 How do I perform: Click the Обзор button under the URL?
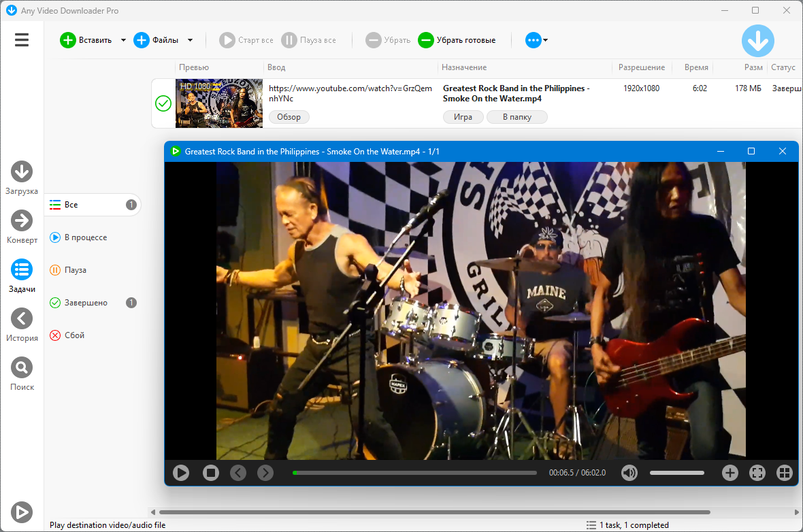(x=289, y=117)
